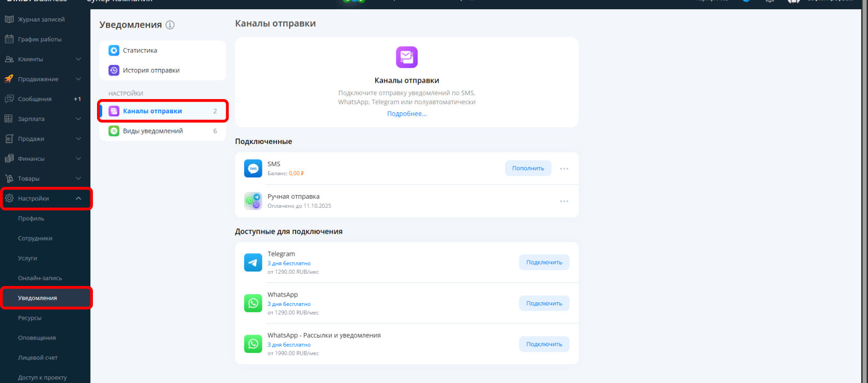Expand the Продвижение sidebar section
The height and width of the screenshot is (383, 868).
coord(79,79)
